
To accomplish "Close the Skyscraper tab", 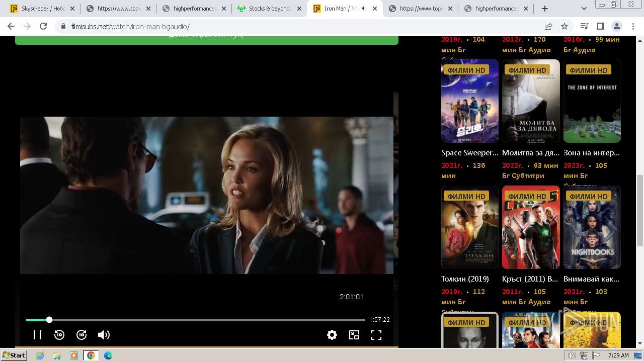I will (x=72, y=9).
